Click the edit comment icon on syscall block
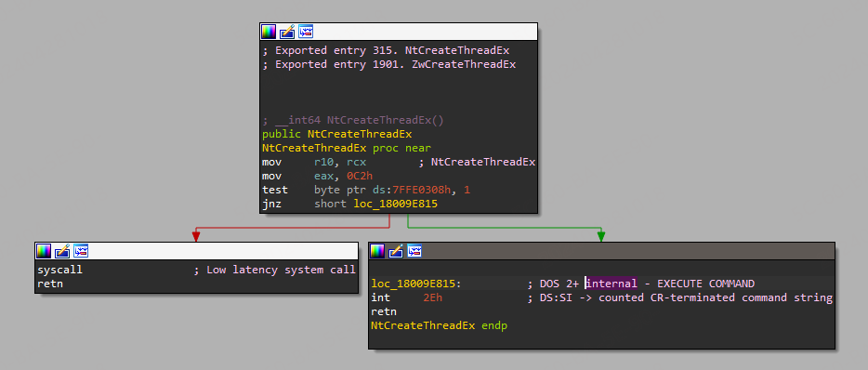Viewport: 868px width, 370px height. pos(62,251)
